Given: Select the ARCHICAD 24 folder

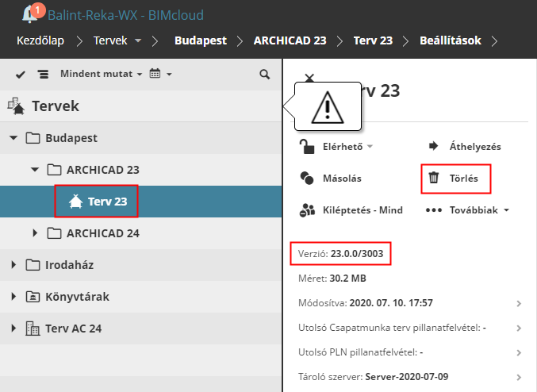Looking at the screenshot, I should click(103, 233).
